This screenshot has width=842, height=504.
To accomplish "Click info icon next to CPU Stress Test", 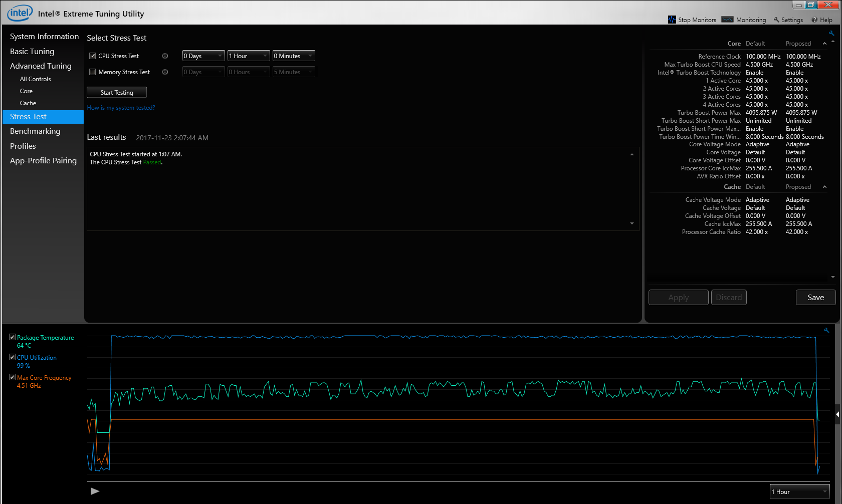I will point(165,56).
